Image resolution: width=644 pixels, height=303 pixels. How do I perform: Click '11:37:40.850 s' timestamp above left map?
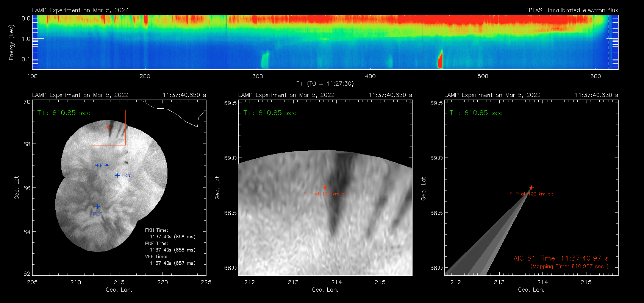click(x=184, y=95)
